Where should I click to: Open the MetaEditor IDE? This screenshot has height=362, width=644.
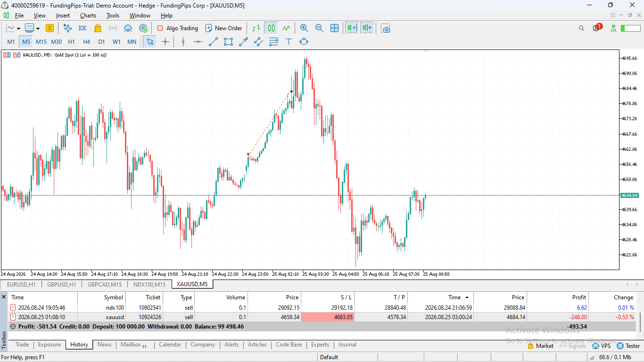coord(83,28)
